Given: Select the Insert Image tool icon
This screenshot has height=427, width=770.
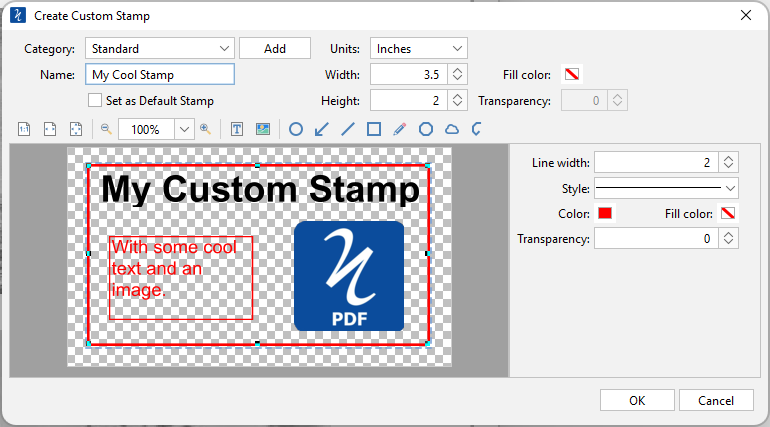Looking at the screenshot, I should [x=263, y=129].
